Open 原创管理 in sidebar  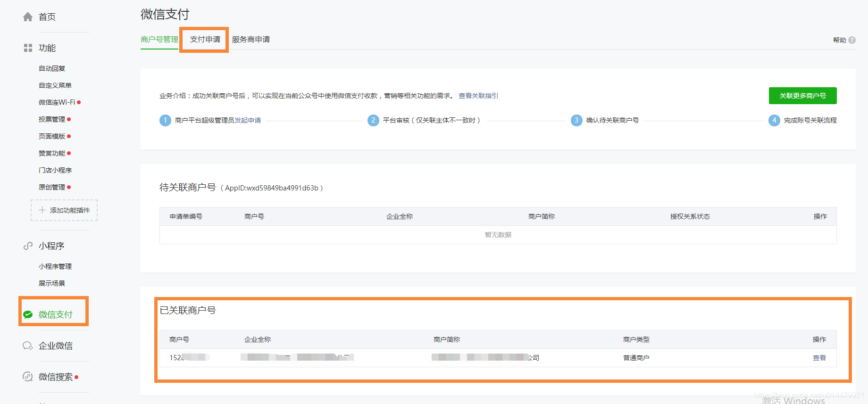[52, 187]
